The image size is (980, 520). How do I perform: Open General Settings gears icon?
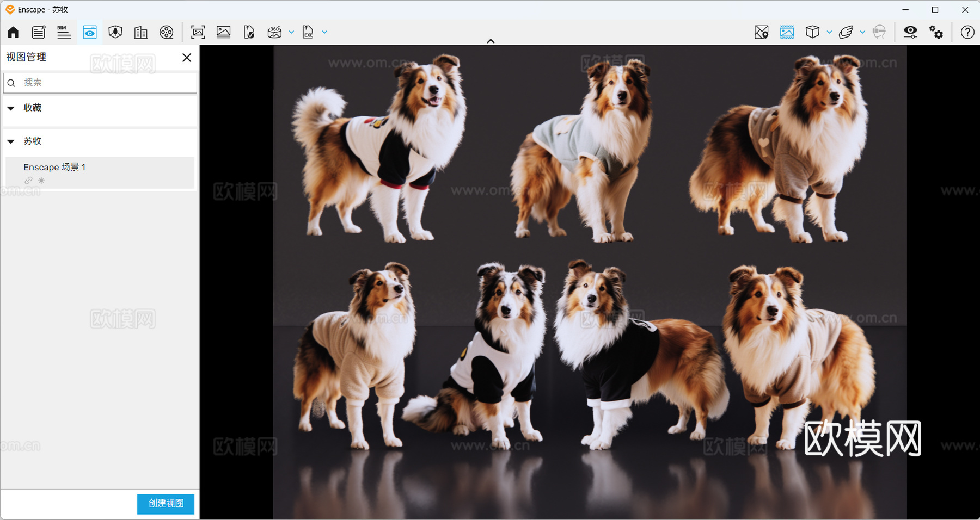pyautogui.click(x=936, y=32)
